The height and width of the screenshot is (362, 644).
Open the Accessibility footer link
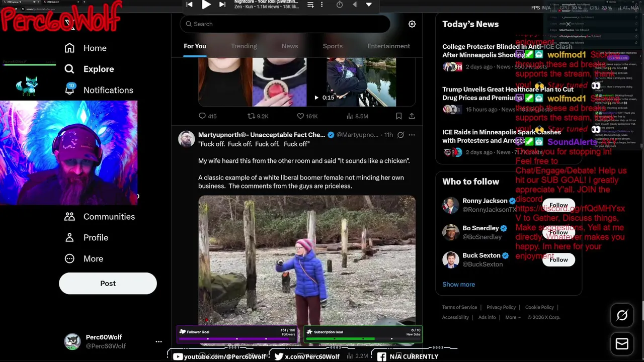pos(455,317)
